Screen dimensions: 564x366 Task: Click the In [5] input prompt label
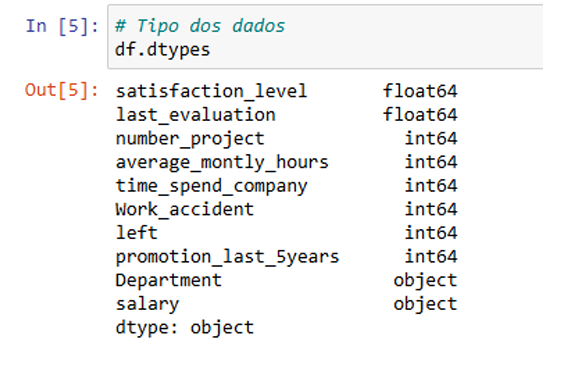[x=62, y=26]
